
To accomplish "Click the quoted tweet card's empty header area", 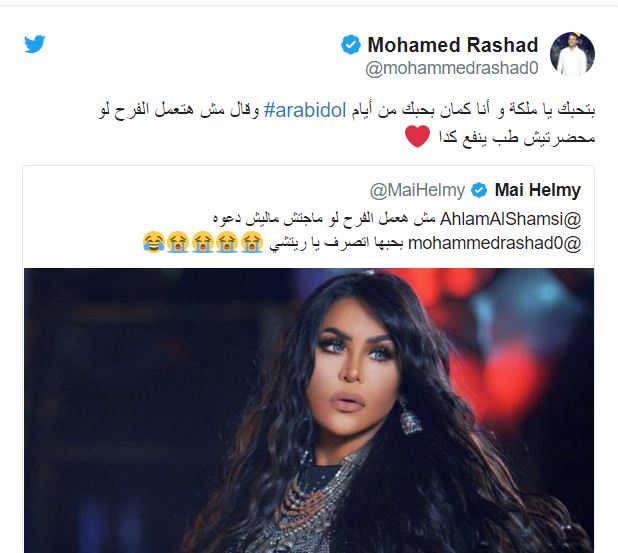I will pyautogui.click(x=197, y=191).
